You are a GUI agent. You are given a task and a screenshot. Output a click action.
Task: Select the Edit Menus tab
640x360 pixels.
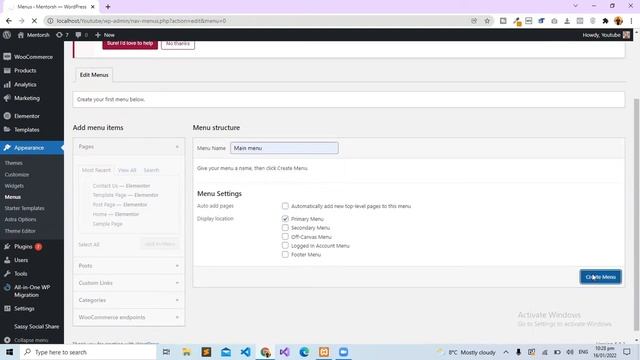(94, 75)
